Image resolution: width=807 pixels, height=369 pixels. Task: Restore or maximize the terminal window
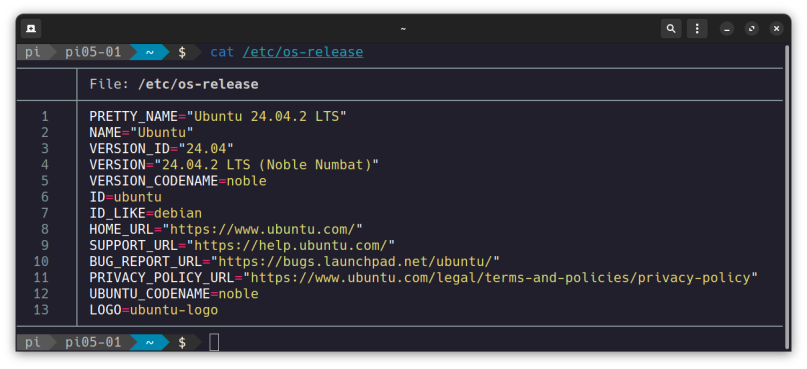pyautogui.click(x=752, y=29)
